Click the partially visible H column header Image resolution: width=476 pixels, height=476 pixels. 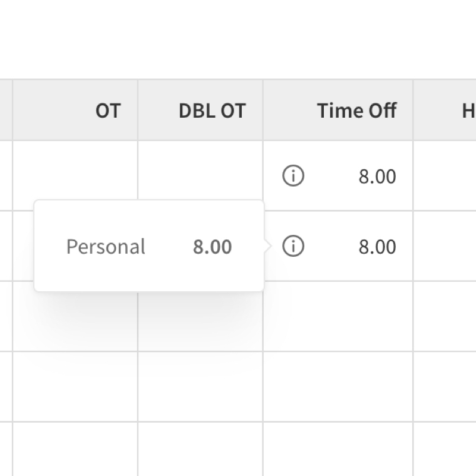click(445, 110)
